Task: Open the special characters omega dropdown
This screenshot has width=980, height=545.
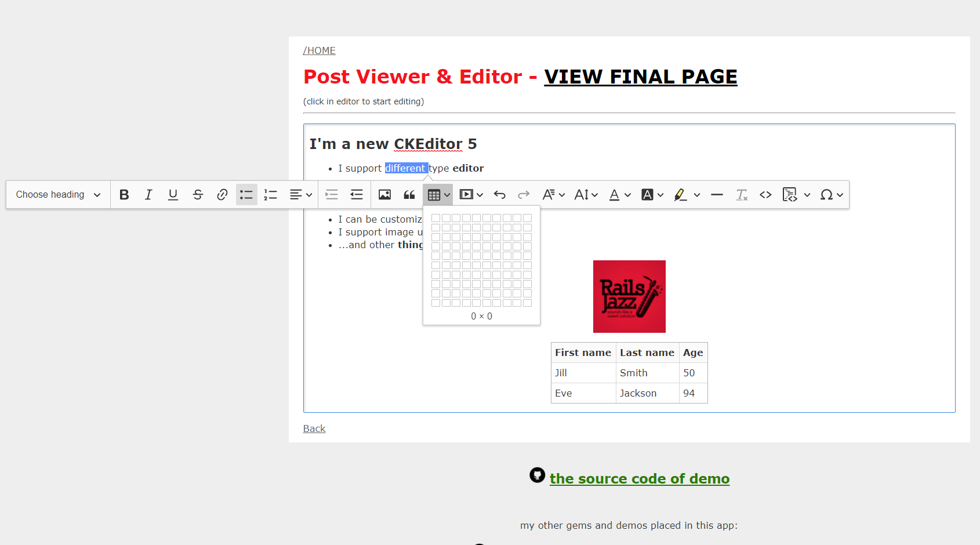Action: [x=831, y=195]
